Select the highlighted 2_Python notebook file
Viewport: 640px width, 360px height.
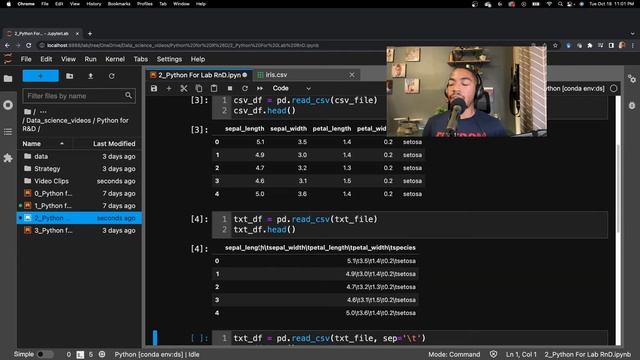80,218
